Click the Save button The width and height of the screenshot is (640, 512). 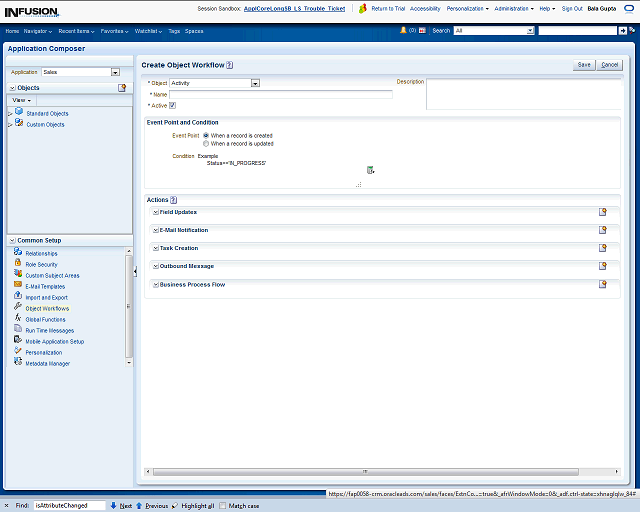[584, 64]
